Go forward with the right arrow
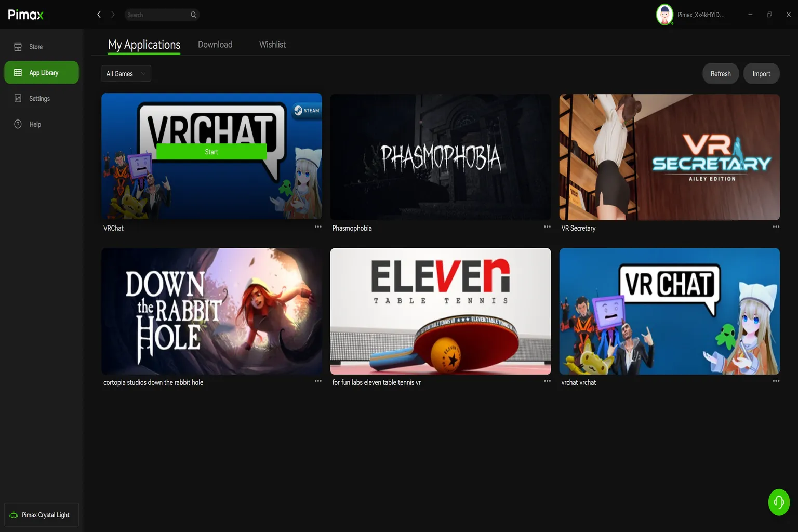 coord(113,15)
